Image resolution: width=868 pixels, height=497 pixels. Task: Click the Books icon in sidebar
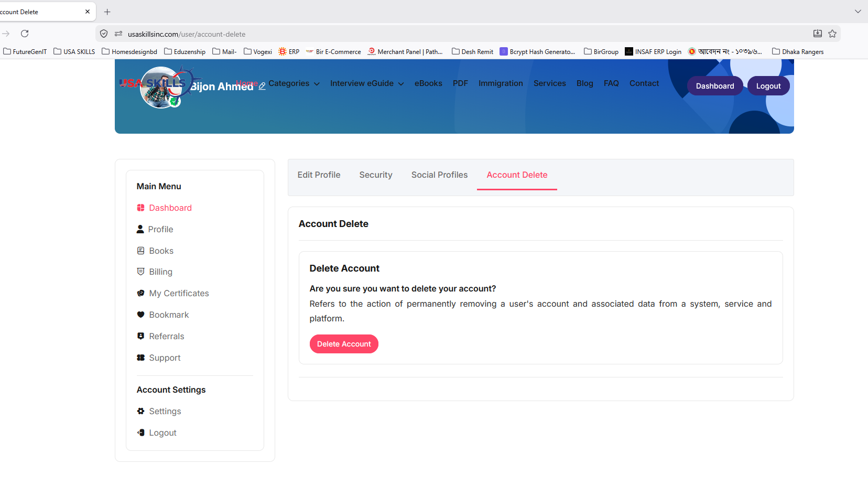point(140,251)
